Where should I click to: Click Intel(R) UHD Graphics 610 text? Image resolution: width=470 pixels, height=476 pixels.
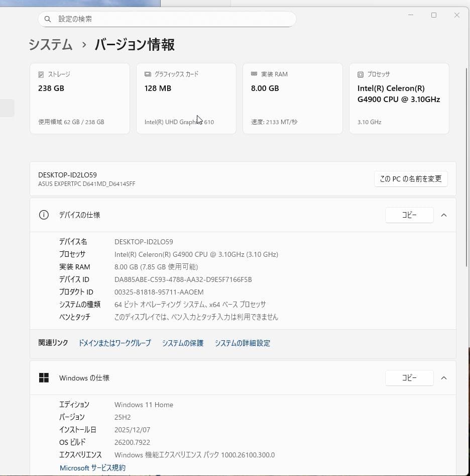179,122
